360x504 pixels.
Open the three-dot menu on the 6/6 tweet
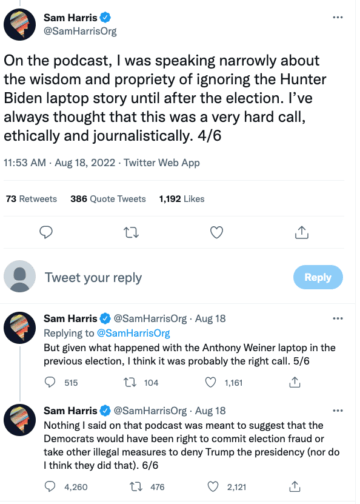(x=338, y=410)
